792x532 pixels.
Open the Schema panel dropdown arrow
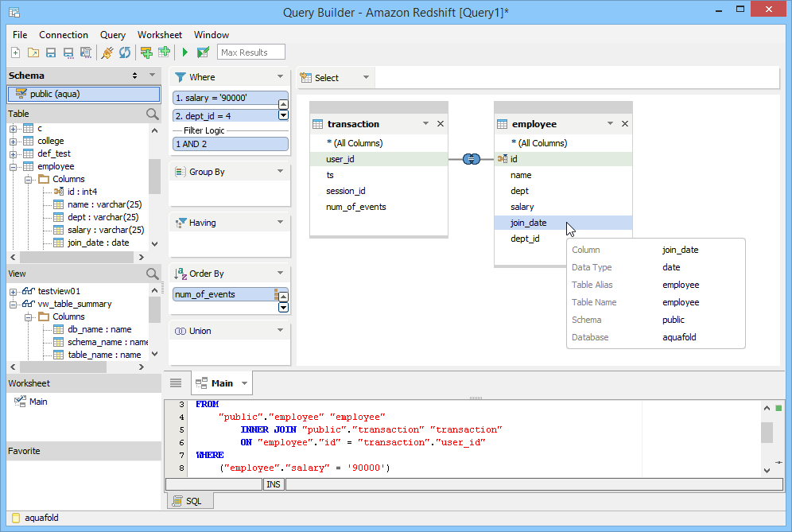152,75
